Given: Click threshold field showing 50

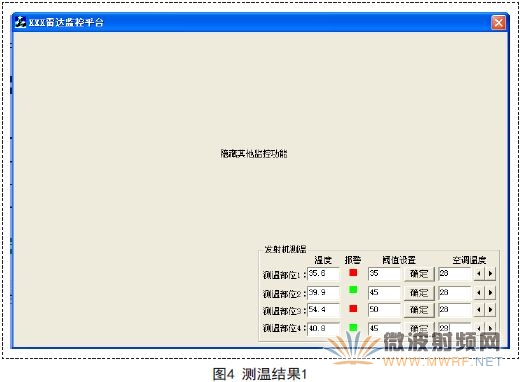Looking at the screenshot, I should 384,310.
